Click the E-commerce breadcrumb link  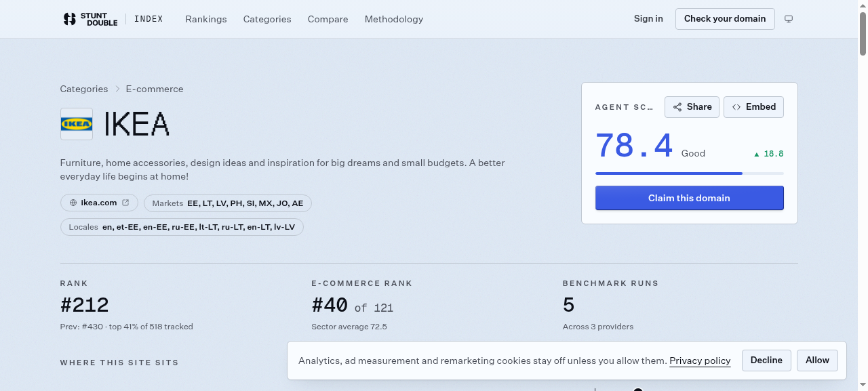(155, 89)
